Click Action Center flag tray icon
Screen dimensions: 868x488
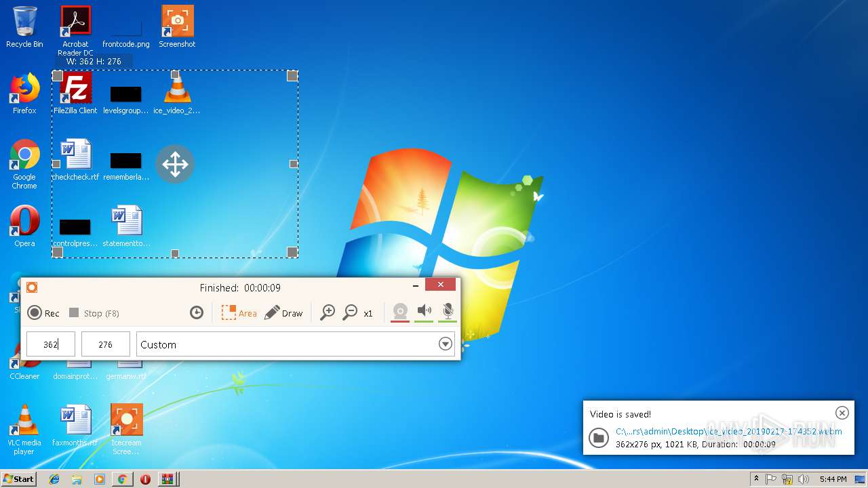pos(772,479)
